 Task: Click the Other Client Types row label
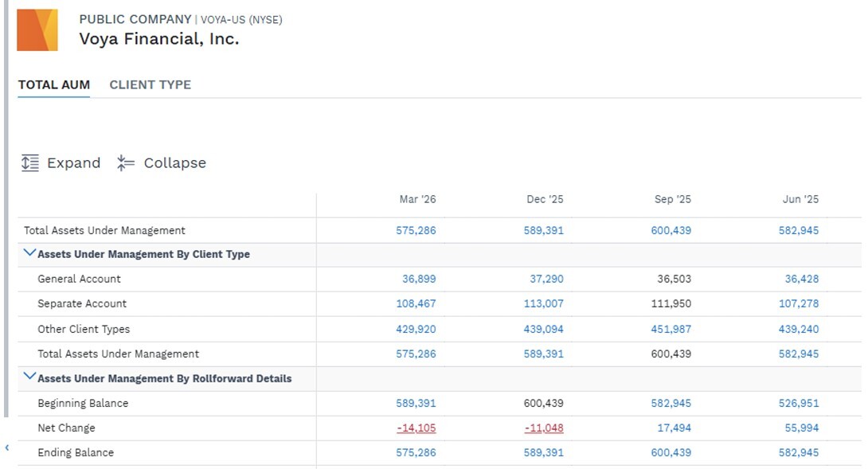point(84,329)
